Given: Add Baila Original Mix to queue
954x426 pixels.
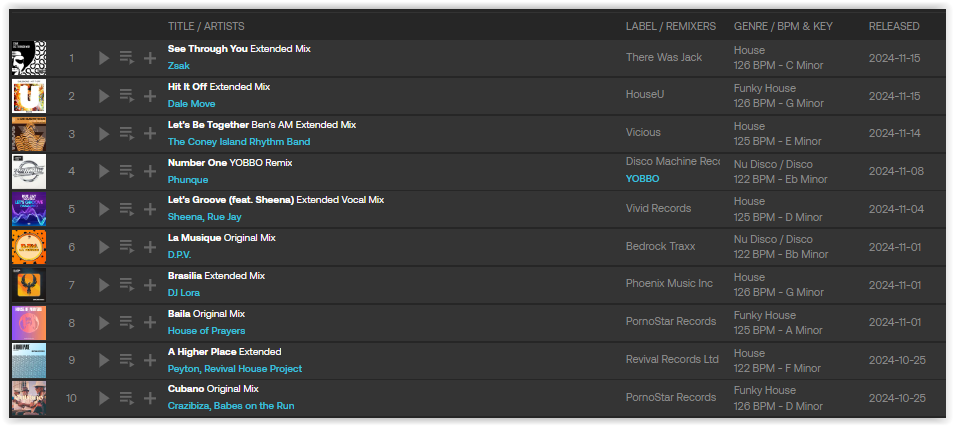Looking at the screenshot, I should point(127,323).
